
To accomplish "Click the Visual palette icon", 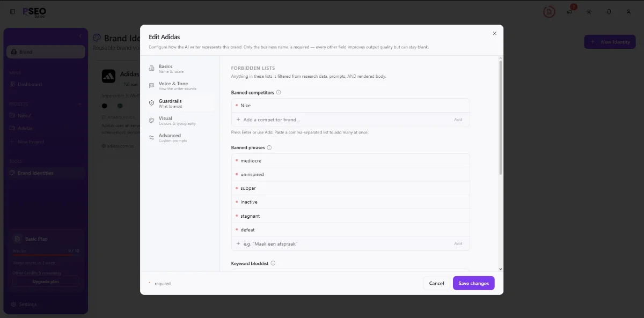I will coord(152,120).
